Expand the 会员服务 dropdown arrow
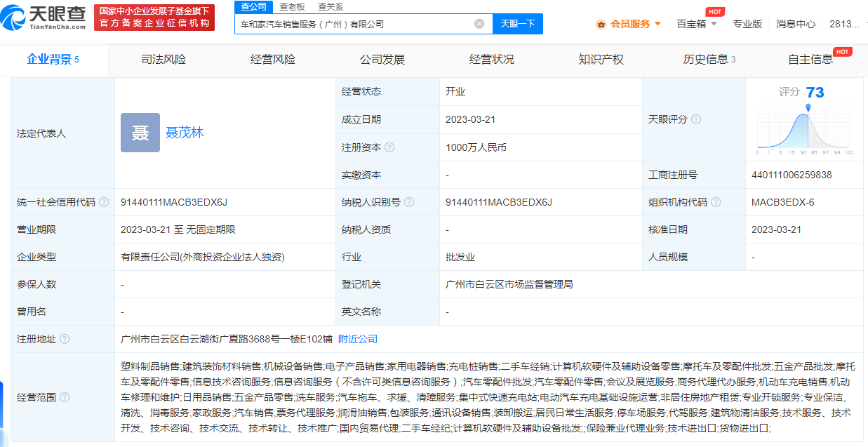This screenshot has width=868, height=447. click(x=657, y=23)
